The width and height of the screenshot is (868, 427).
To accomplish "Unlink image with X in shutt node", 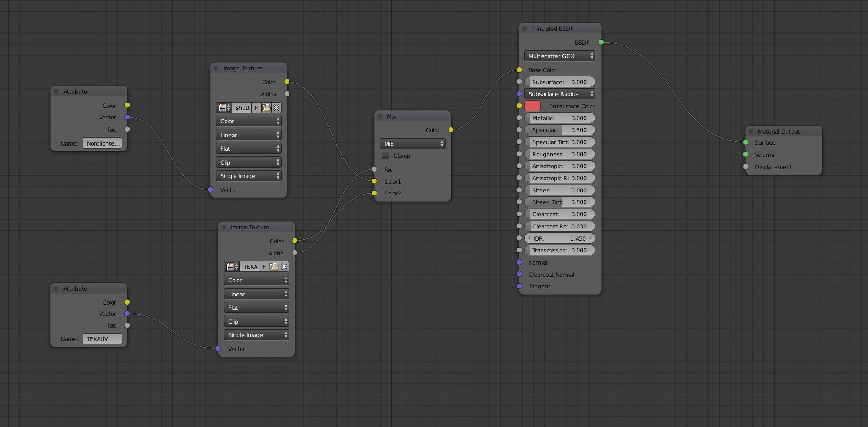I will click(x=276, y=108).
